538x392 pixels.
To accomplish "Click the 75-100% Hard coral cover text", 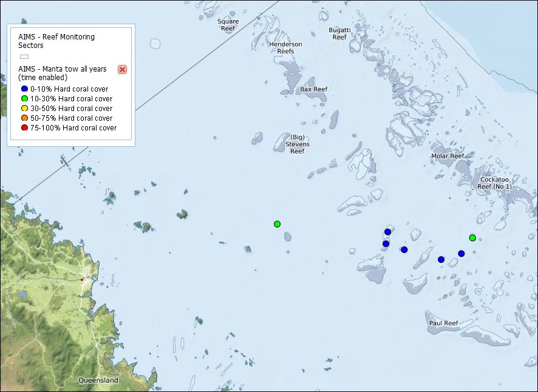I will pos(73,128).
